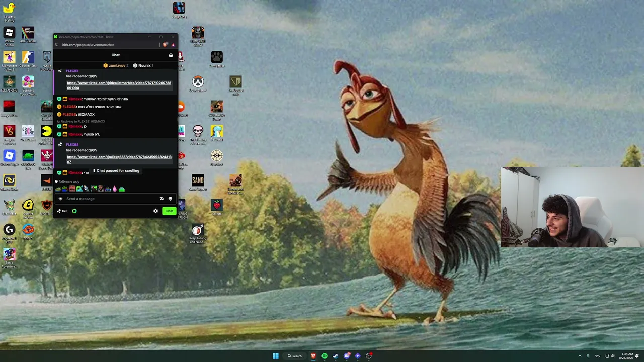Open the notifications bell in taskbar
Viewport: 644px width, 362px height.
coord(637,356)
